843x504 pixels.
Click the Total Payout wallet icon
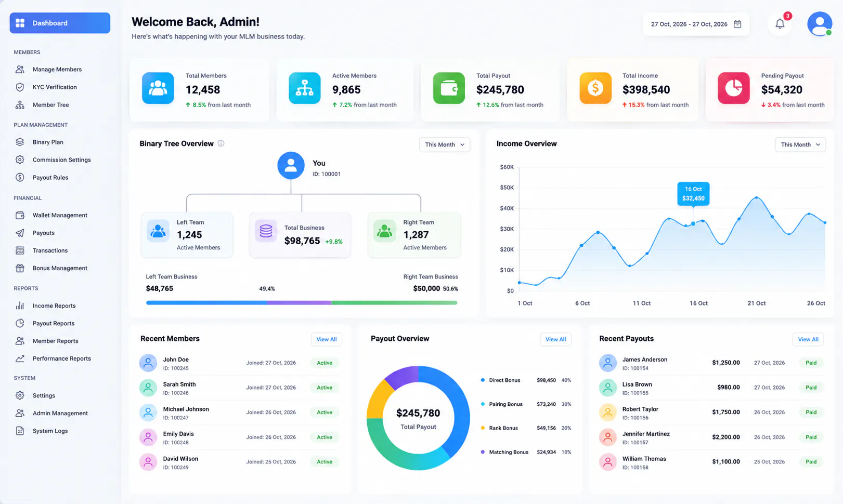[x=449, y=88]
